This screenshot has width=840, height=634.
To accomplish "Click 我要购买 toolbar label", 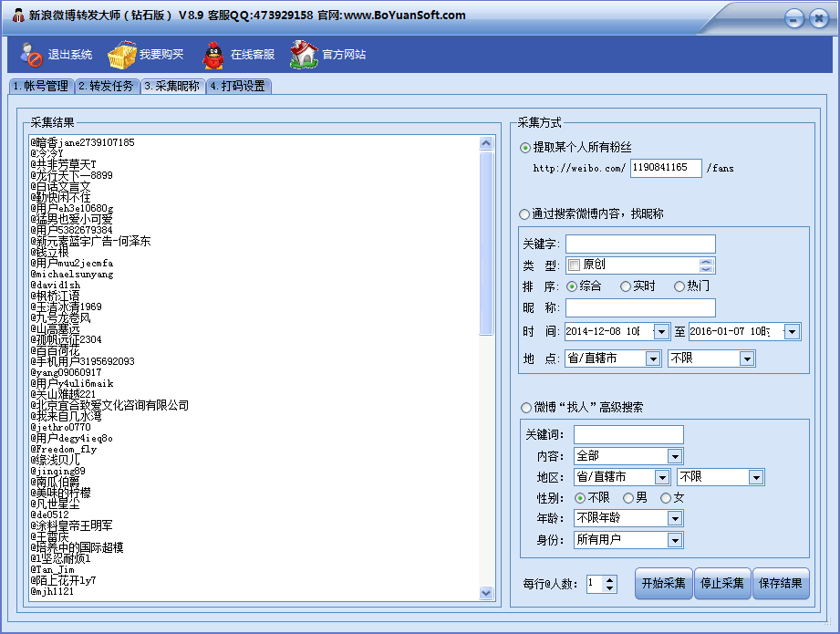I will coord(161,55).
